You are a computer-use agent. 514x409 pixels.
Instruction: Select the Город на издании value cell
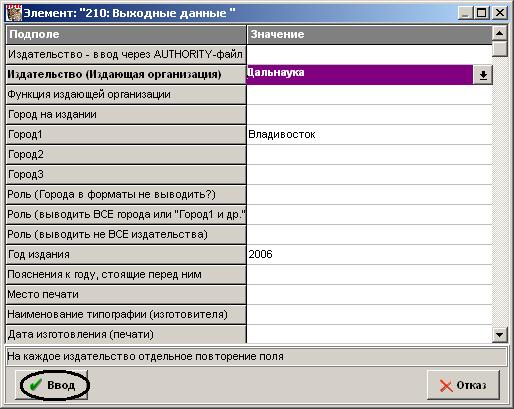pyautogui.click(x=369, y=115)
